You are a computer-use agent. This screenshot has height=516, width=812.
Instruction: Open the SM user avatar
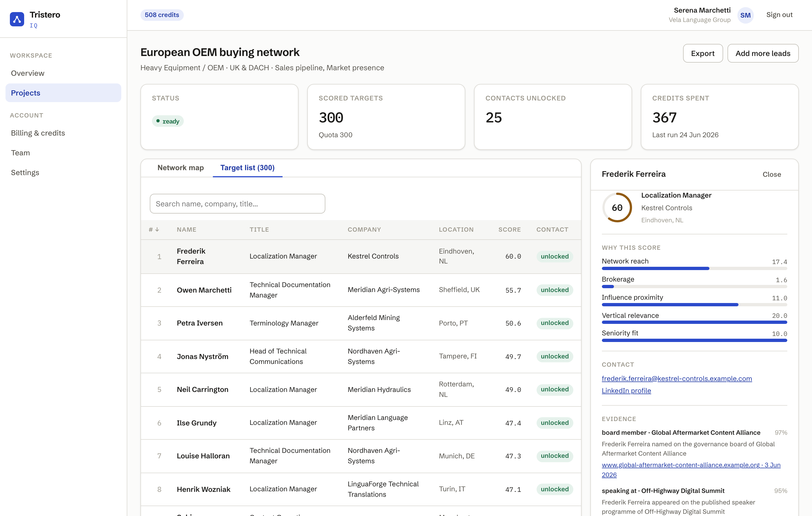pyautogui.click(x=745, y=15)
